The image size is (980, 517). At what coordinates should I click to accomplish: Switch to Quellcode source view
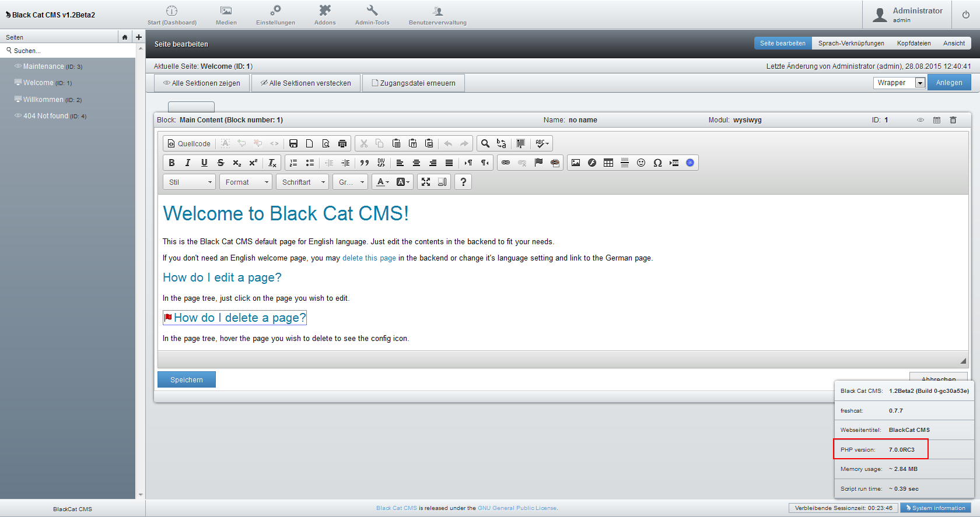189,143
